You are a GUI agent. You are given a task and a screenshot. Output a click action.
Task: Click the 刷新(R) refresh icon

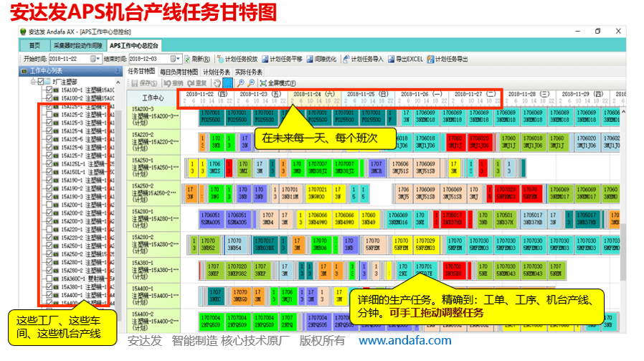tap(187, 59)
